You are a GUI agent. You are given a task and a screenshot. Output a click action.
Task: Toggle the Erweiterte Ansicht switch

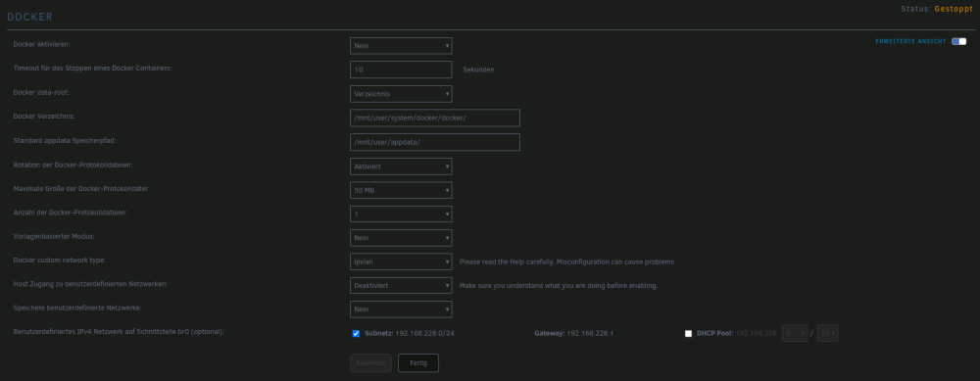(x=958, y=42)
